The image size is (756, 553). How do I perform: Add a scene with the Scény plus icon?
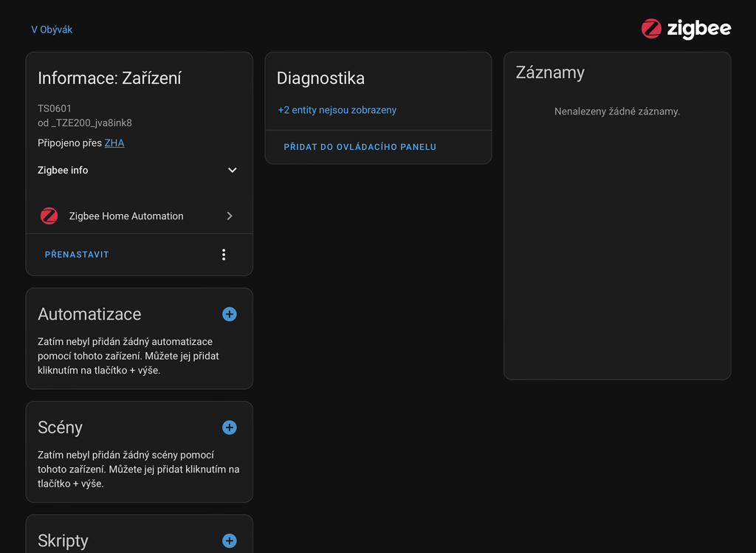pyautogui.click(x=230, y=427)
